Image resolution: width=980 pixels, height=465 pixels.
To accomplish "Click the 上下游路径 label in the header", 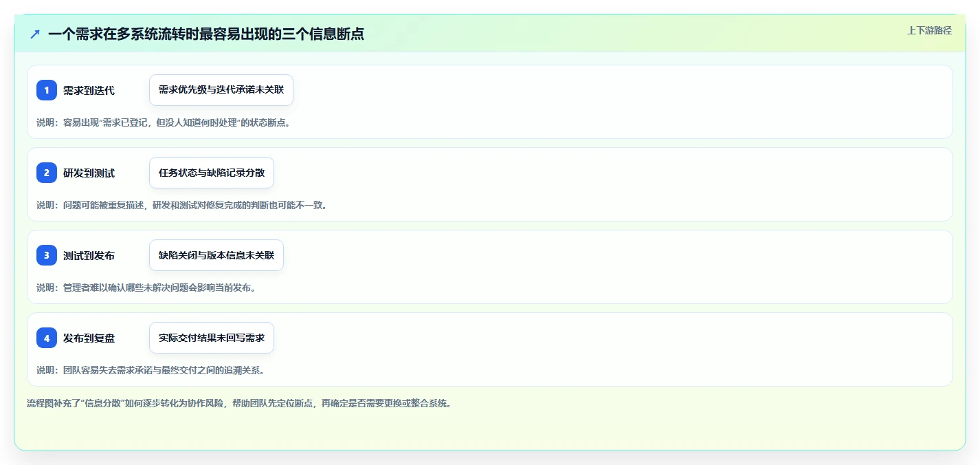I will tap(929, 30).
